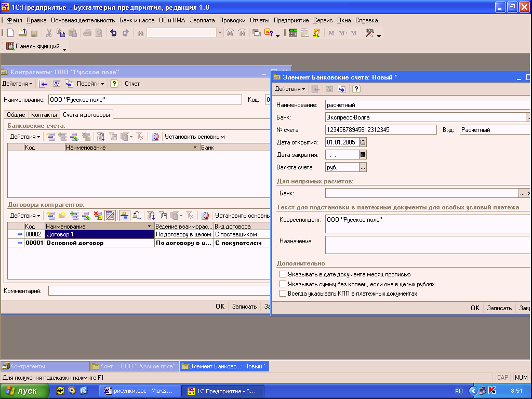Click the help question mark in Контрагенты window

pyautogui.click(x=114, y=84)
